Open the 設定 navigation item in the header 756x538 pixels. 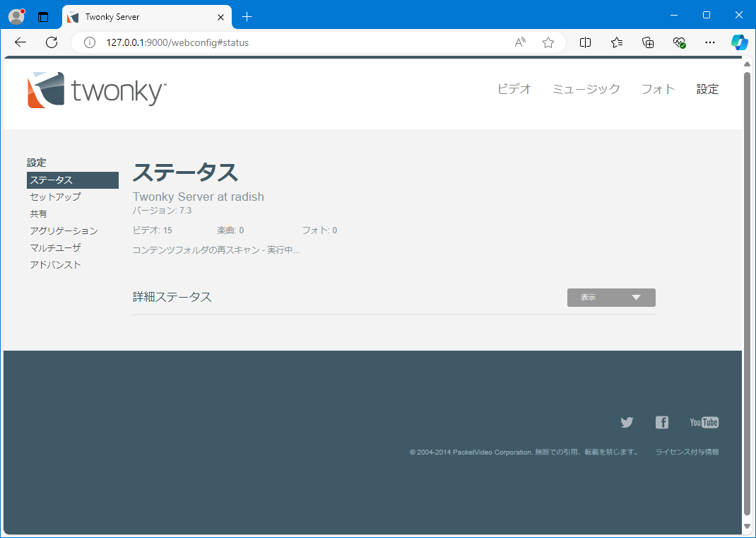pos(707,89)
